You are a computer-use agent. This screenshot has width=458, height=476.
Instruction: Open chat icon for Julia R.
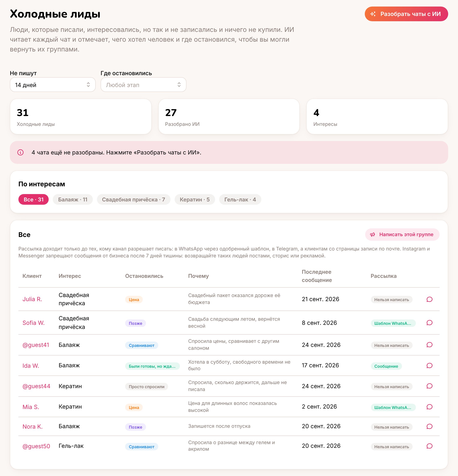[429, 299]
